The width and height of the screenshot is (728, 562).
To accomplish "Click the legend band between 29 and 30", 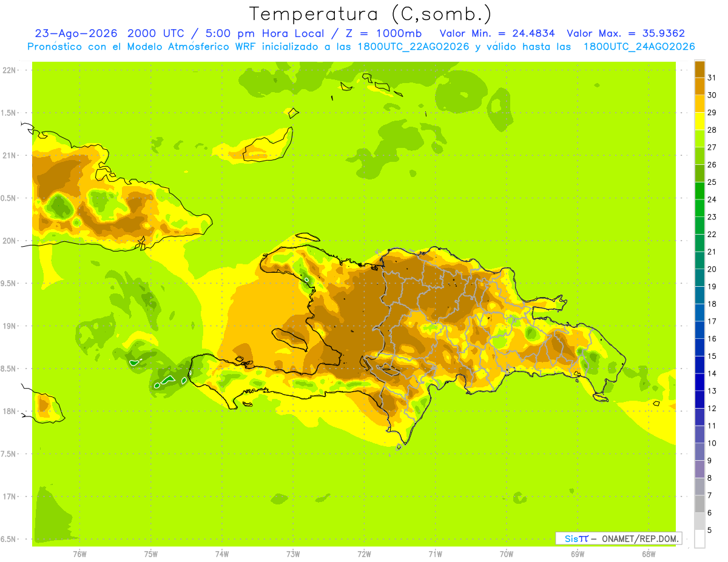I will [x=699, y=104].
